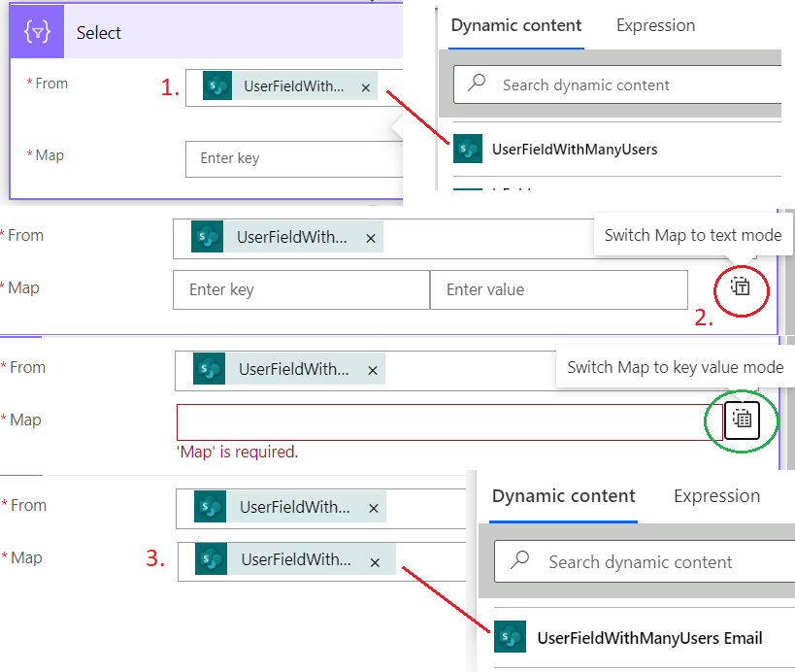Select Dynamic content tab in lower panel
The height and width of the screenshot is (672, 795).
[x=563, y=496]
